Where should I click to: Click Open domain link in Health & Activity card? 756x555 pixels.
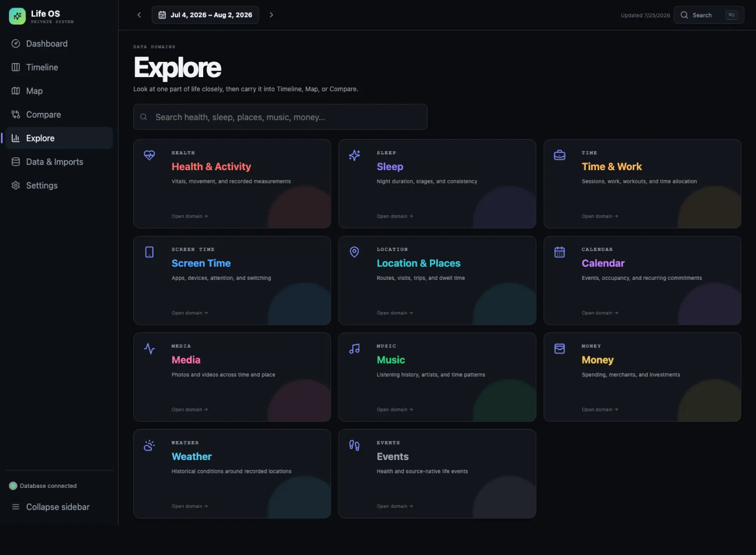point(189,216)
